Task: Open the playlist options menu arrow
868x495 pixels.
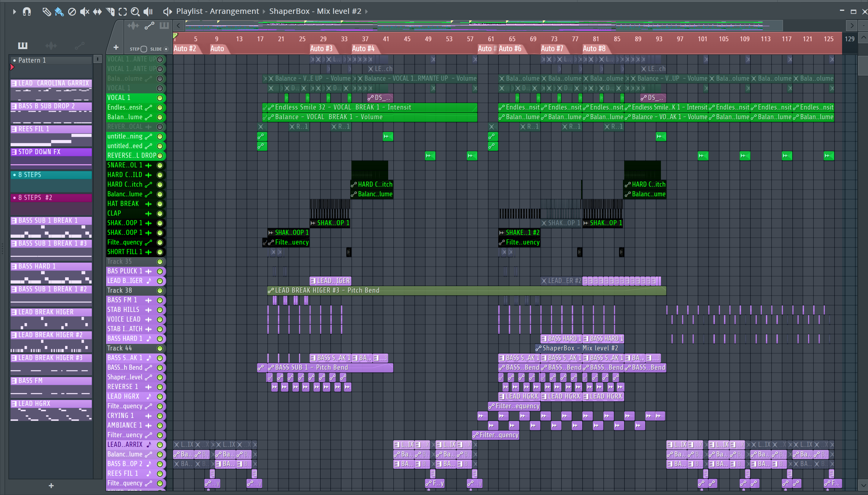Action: pos(14,11)
